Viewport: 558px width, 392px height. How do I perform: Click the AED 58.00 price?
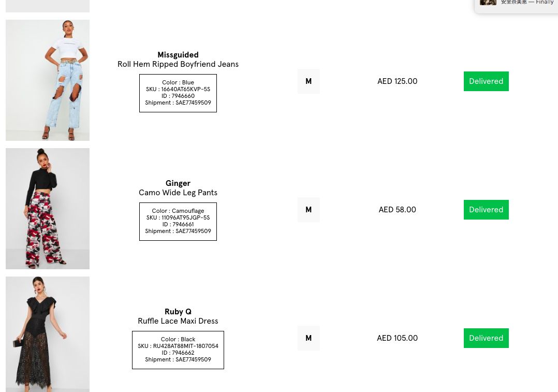point(397,210)
